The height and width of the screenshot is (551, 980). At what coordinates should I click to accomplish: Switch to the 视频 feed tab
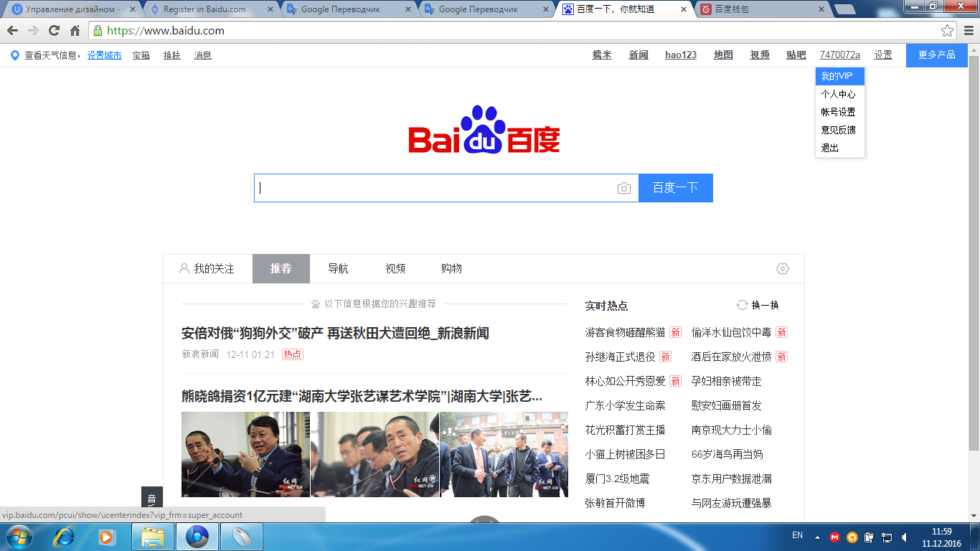[395, 268]
